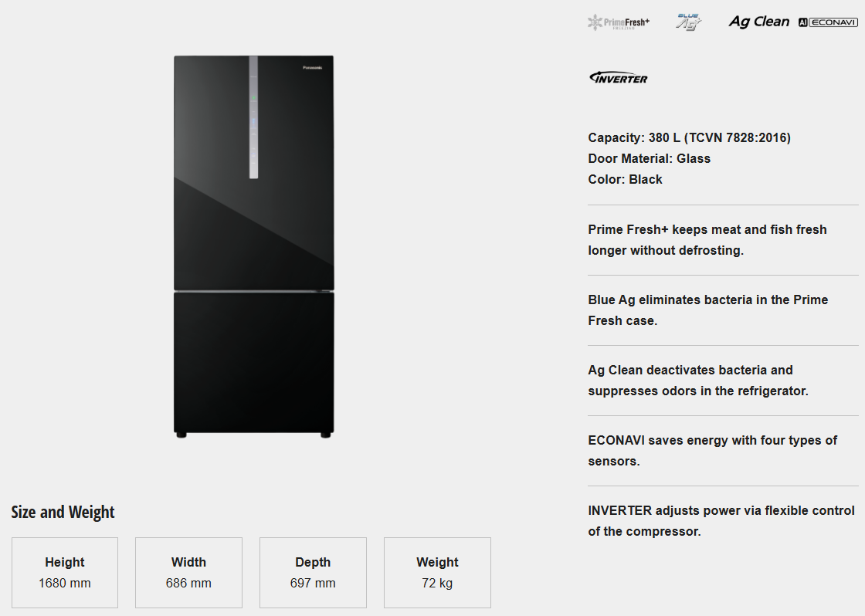Screen dimensions: 865x616
Task: Click the control panel strip on fridge door
Action: click(253, 117)
